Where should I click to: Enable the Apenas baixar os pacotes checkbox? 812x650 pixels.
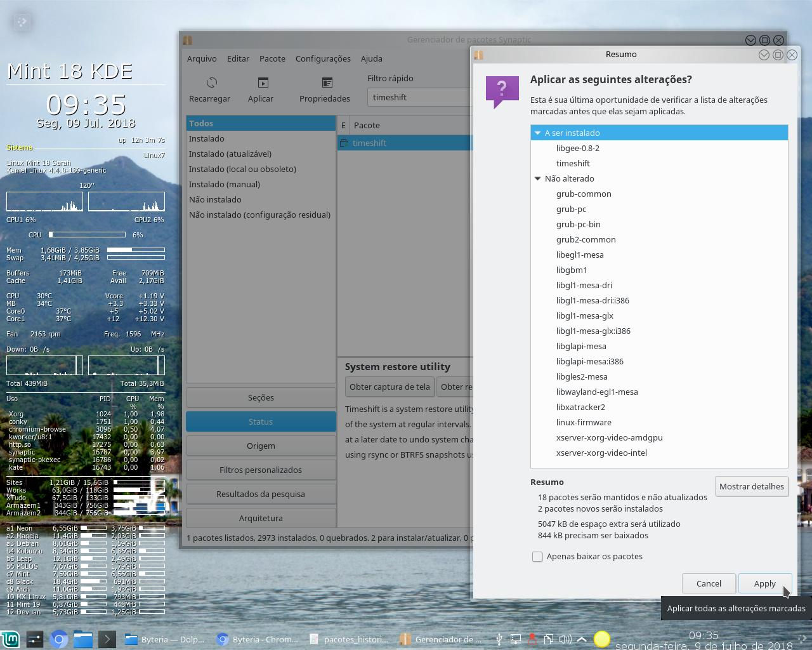click(537, 556)
